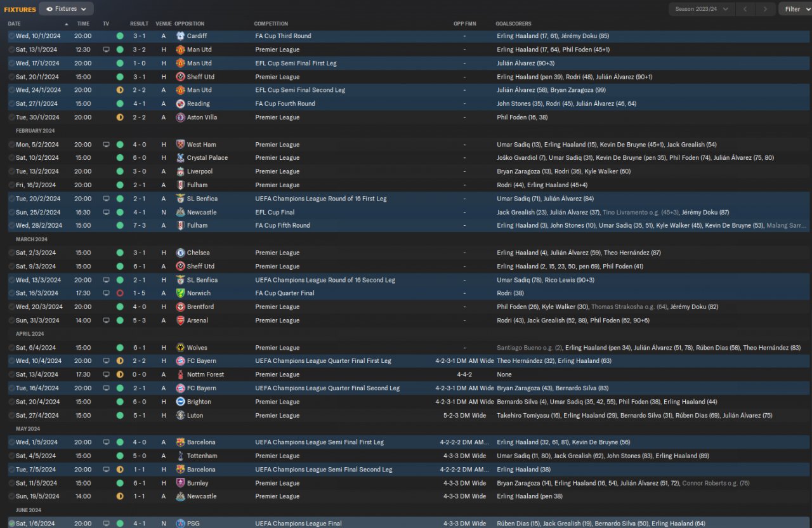The width and height of the screenshot is (812, 528).
Task: Open the Aston Villa club badge
Action: [x=180, y=117]
